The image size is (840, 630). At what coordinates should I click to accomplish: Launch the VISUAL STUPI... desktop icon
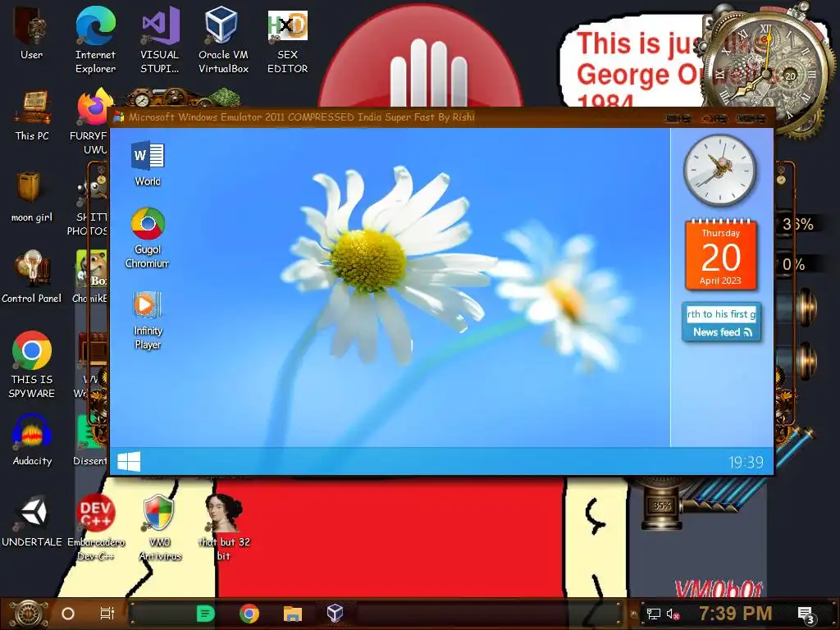(x=160, y=39)
